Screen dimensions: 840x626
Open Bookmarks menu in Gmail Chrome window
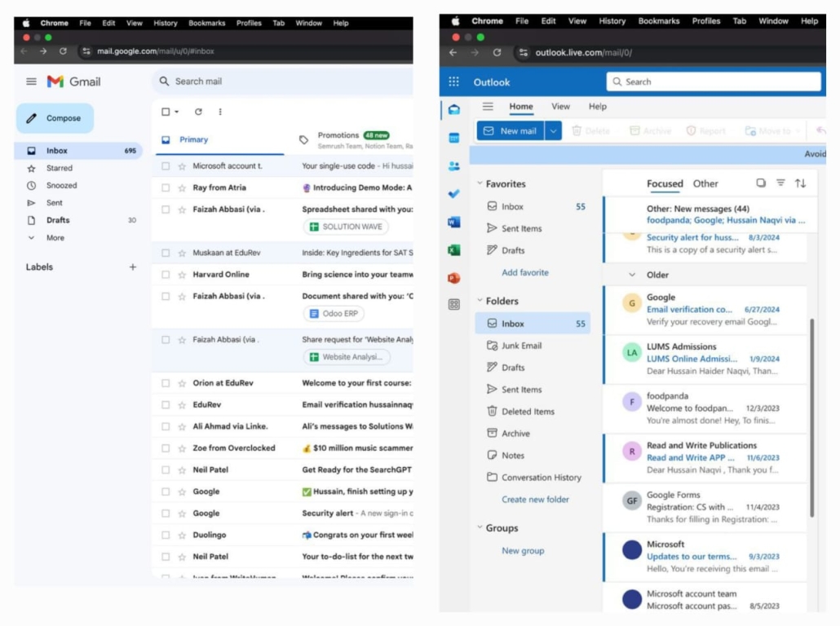tap(207, 23)
